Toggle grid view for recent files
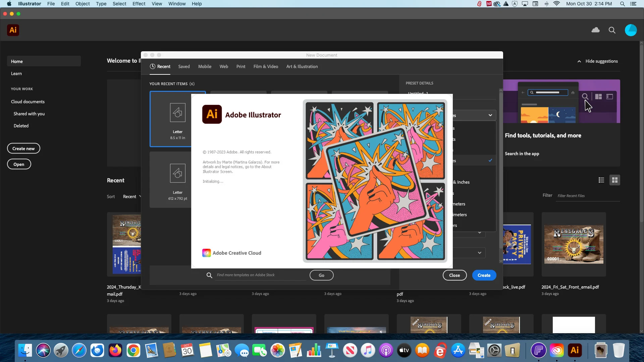The width and height of the screenshot is (644, 362). click(615, 180)
